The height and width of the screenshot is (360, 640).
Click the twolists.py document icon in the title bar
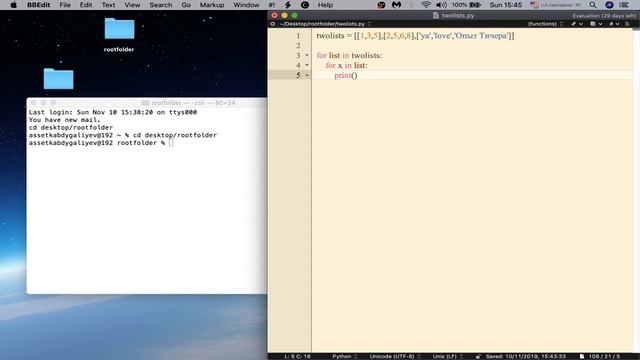click(x=436, y=16)
